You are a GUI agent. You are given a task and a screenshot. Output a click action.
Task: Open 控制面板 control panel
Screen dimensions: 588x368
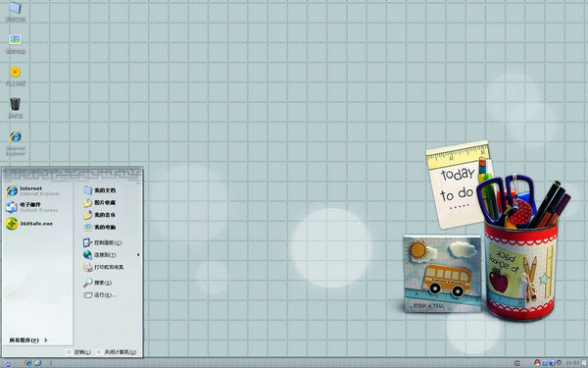click(102, 242)
